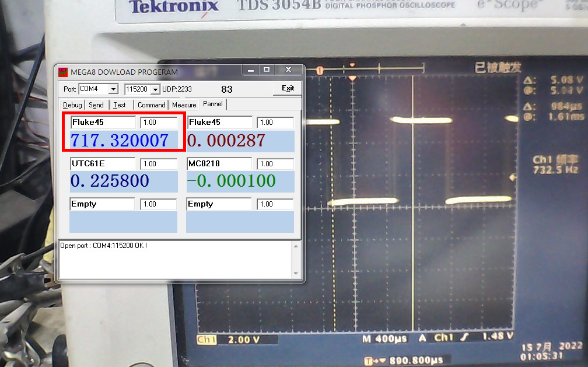This screenshot has height=367, width=588.
Task: Switch to the Debug tab
Action: (72, 105)
